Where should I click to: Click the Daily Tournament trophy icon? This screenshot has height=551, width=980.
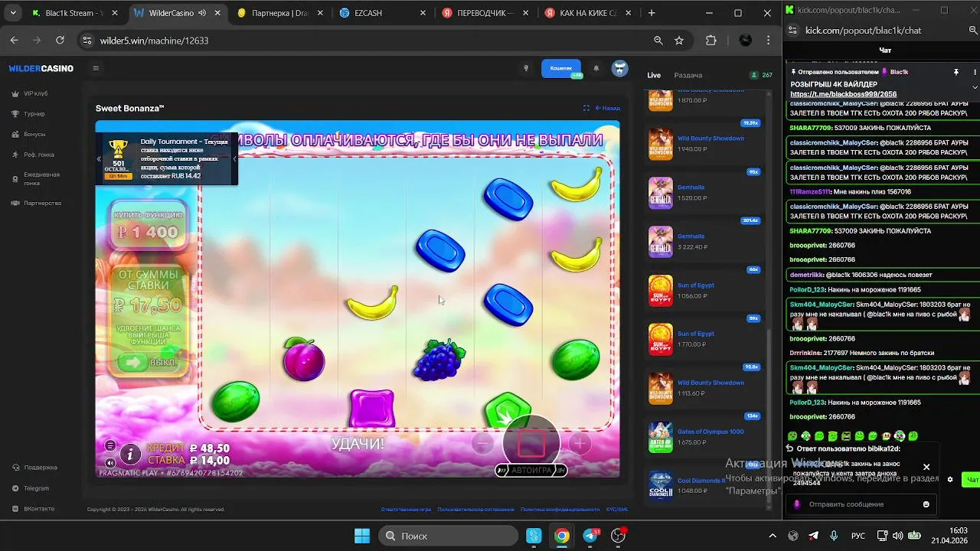coord(118,149)
